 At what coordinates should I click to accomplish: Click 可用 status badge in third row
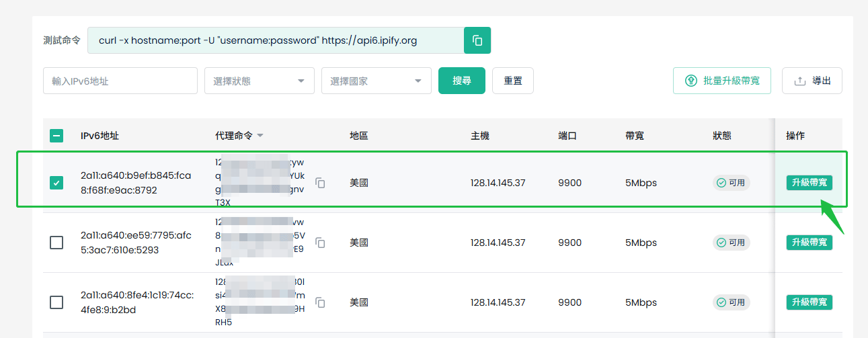(x=732, y=302)
